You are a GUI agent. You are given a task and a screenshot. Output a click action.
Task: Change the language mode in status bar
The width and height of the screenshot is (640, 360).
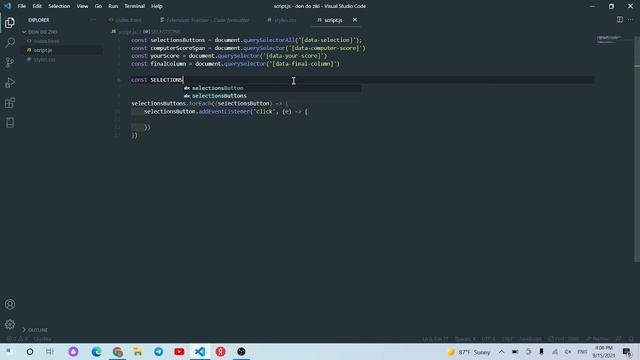click(530, 339)
